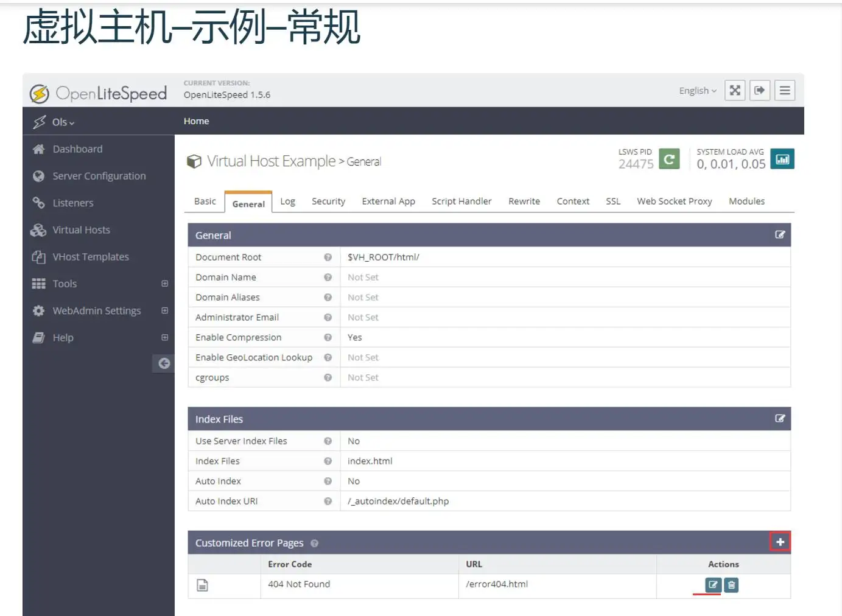This screenshot has height=616, width=842.
Task: Click the $VH_ROOT/html/ document root value
Action: click(383, 257)
